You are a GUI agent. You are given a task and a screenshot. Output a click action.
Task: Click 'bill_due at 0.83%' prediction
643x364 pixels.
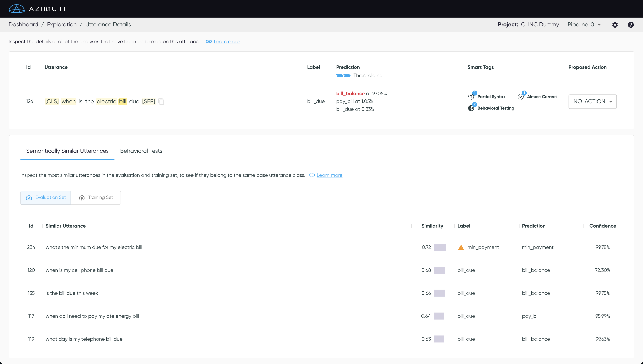[x=355, y=109]
